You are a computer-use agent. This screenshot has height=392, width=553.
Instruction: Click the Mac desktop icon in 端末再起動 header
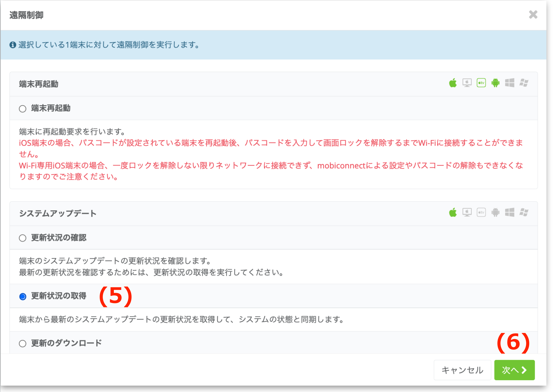pyautogui.click(x=467, y=83)
